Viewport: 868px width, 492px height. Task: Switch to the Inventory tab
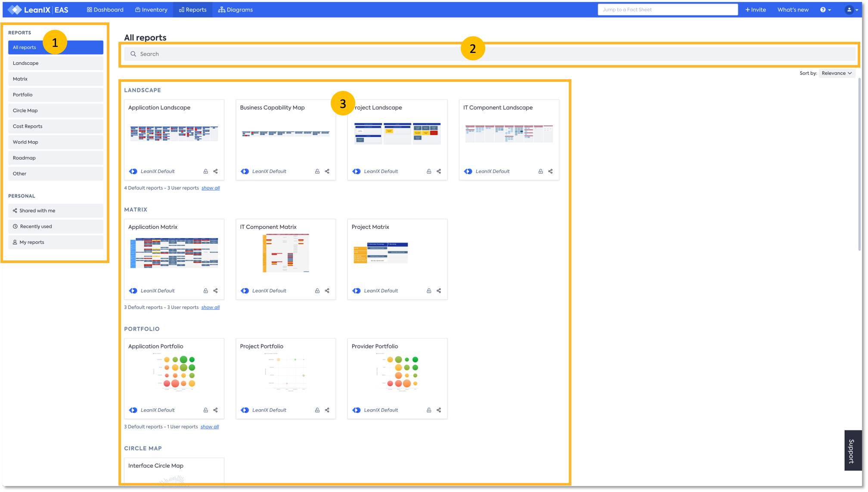tap(151, 9)
